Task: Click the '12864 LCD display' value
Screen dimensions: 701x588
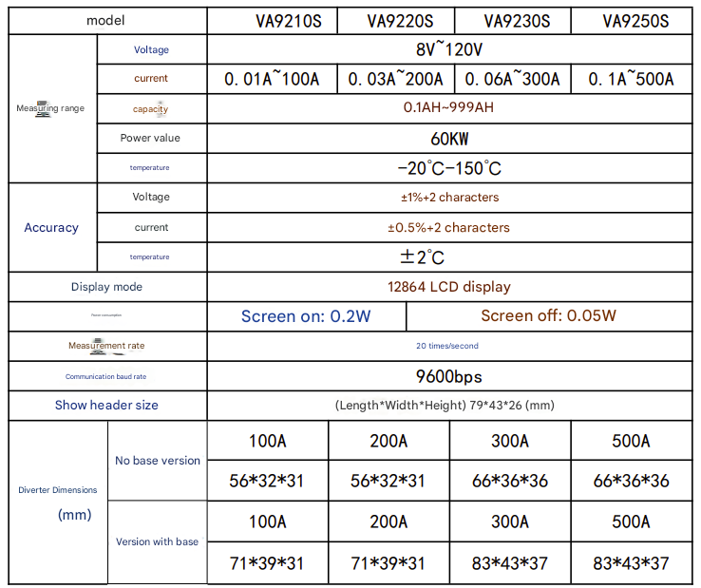Action: pyautogui.click(x=449, y=287)
